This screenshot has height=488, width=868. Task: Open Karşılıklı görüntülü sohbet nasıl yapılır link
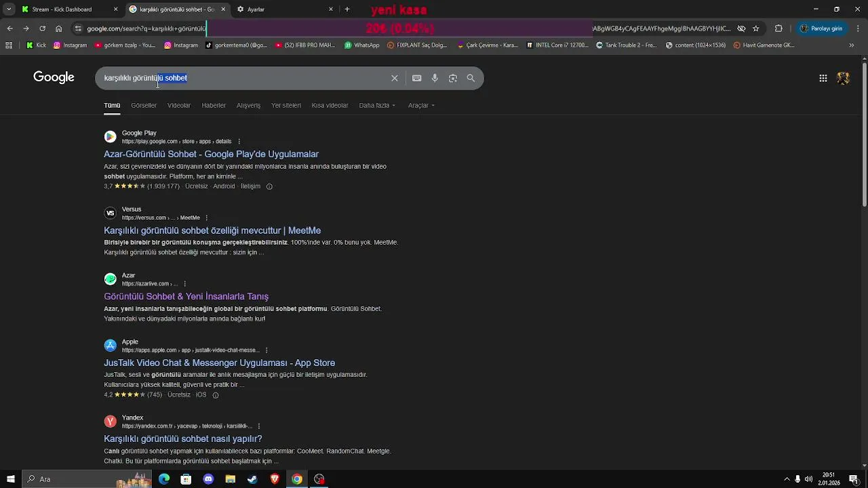[182, 439]
